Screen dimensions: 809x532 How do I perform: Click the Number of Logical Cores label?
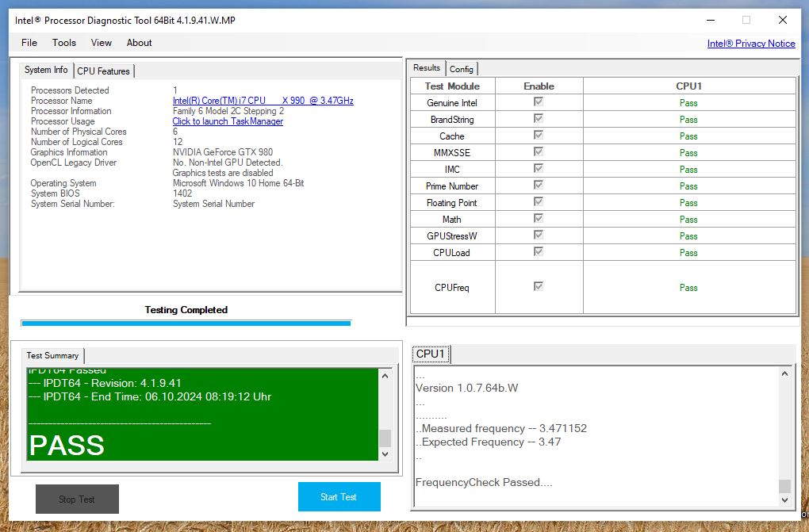pyautogui.click(x=77, y=142)
